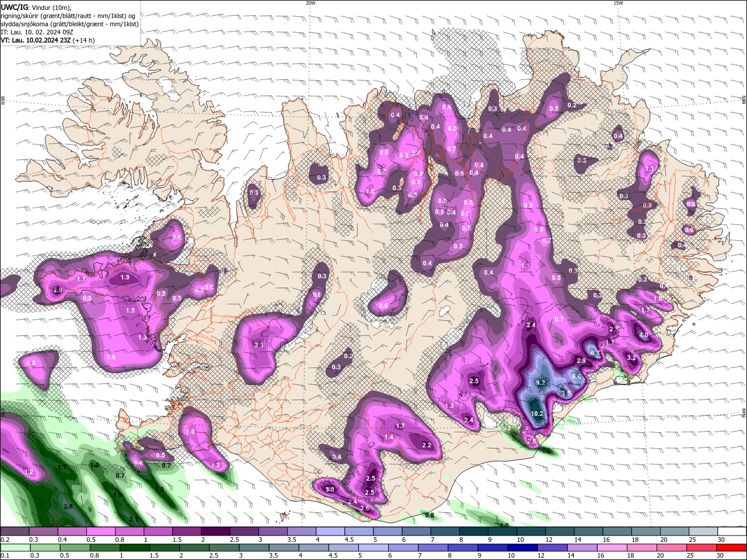Click rain legend swatch between 10 and 12

(x=522, y=547)
